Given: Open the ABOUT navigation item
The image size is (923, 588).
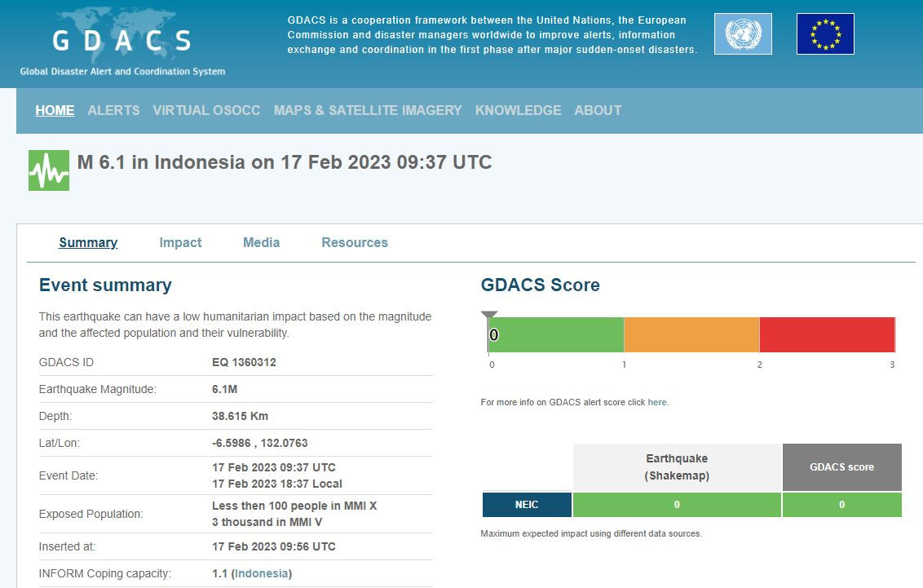Looking at the screenshot, I should (598, 110).
